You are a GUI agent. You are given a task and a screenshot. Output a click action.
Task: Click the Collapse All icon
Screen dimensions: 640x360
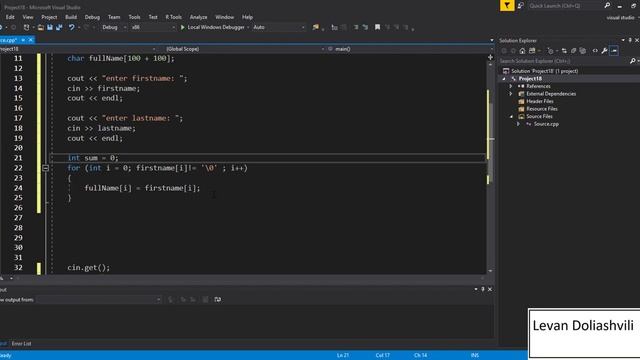point(573,51)
